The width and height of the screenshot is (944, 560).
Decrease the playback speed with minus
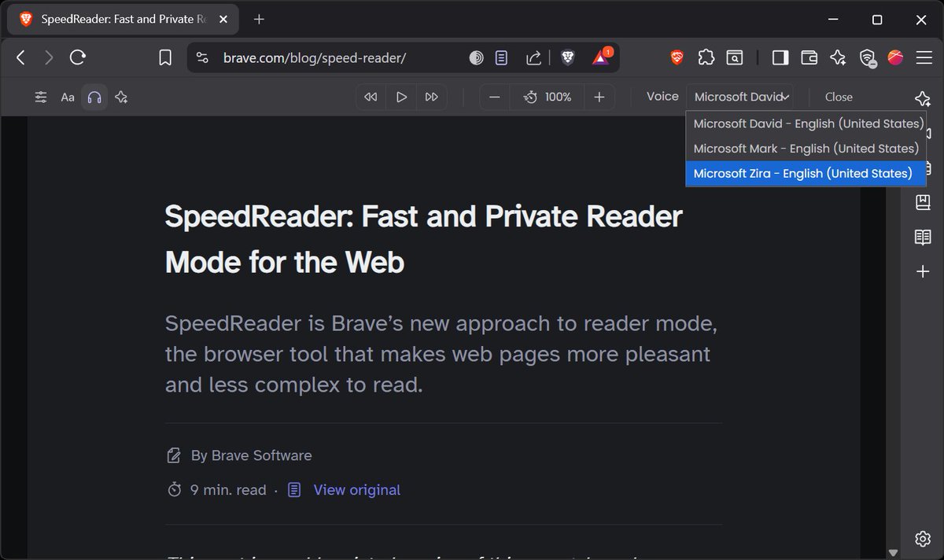(x=494, y=97)
